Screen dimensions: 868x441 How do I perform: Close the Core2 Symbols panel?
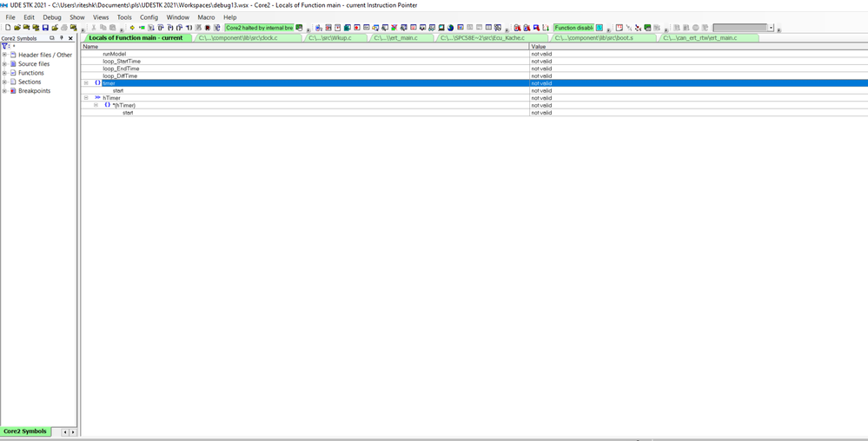(70, 38)
